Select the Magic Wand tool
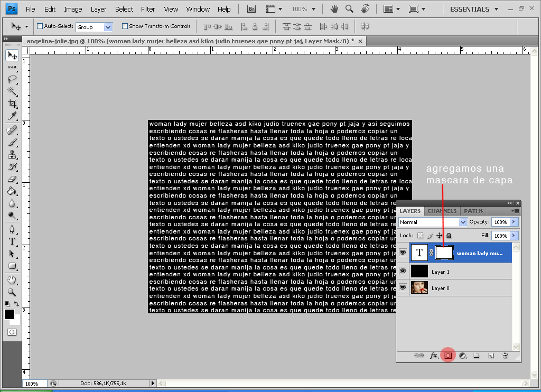 tap(12, 91)
